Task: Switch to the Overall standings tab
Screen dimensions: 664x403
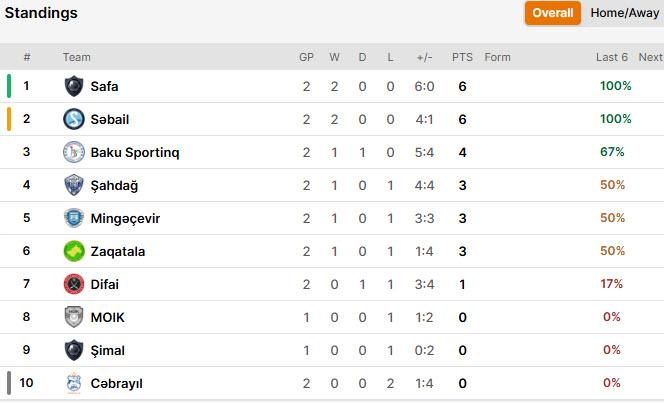Action: (x=553, y=13)
